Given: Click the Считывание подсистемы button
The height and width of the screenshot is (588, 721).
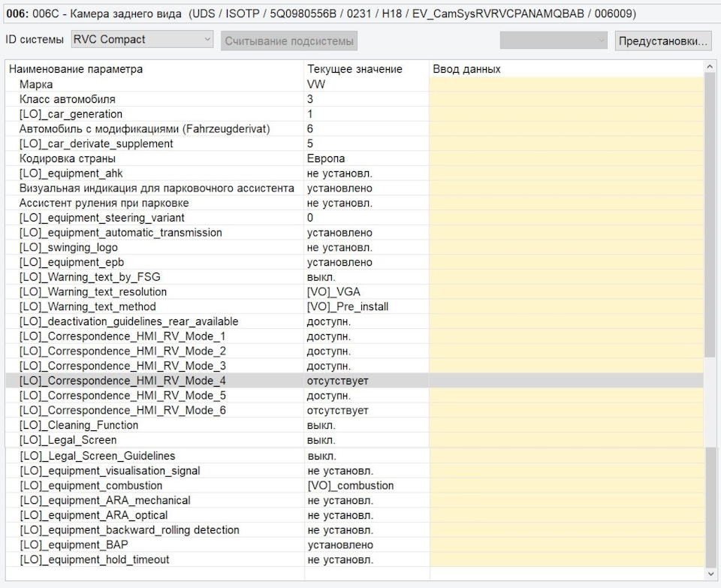Looking at the screenshot, I should point(288,41).
